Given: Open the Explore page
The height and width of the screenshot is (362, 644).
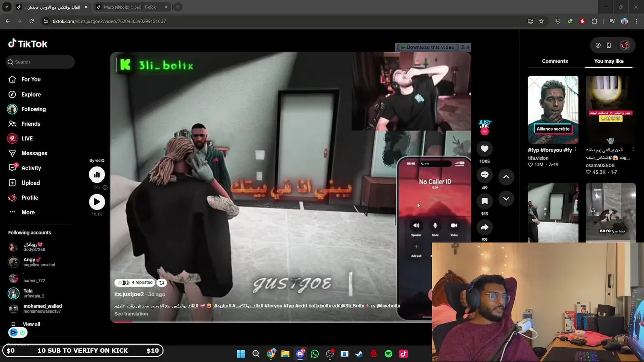Looking at the screenshot, I should pos(24,94).
